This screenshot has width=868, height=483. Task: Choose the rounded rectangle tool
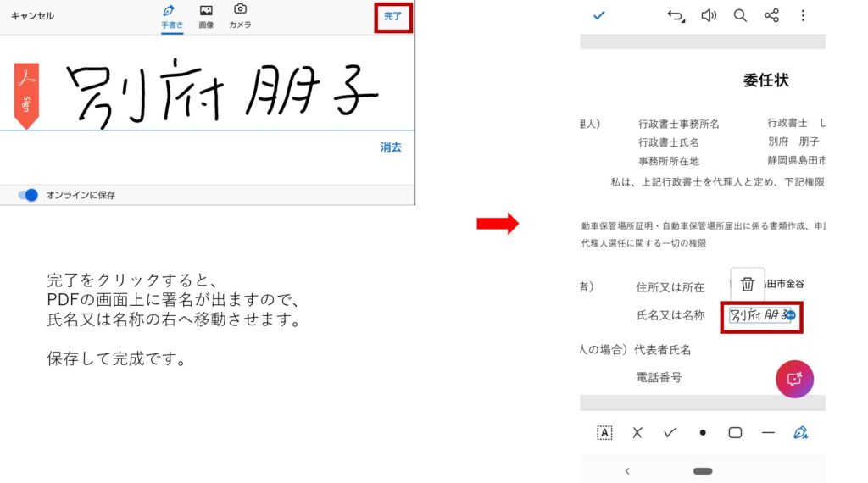[735, 432]
